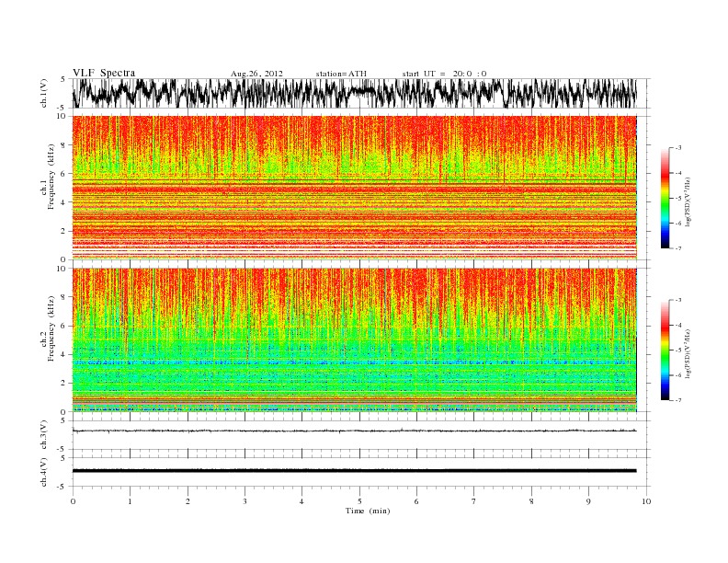Screen dimensions: 728x563
Task: Click the ch.2 color bar log(PSD) label
Action: click(688, 353)
